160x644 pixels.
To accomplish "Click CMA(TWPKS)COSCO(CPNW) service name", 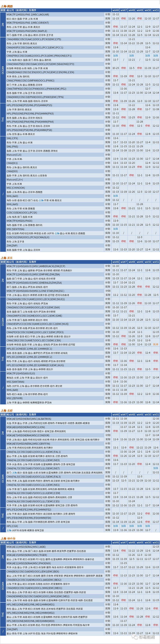I will pyautogui.click(x=36, y=89).
